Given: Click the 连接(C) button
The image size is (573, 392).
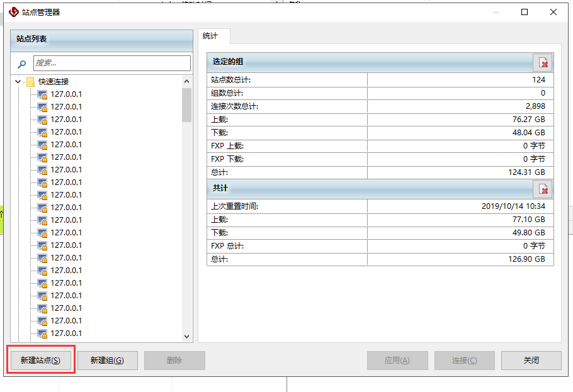Looking at the screenshot, I should click(465, 361).
